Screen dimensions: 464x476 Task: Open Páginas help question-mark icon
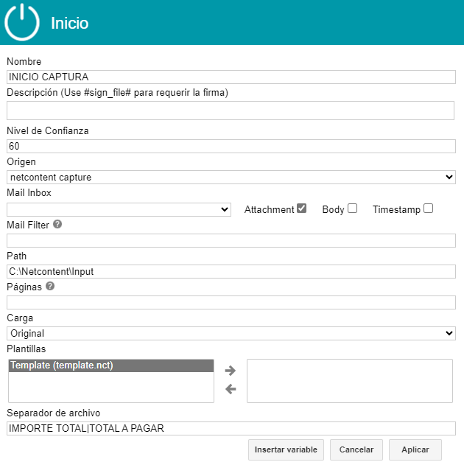pyautogui.click(x=50, y=287)
